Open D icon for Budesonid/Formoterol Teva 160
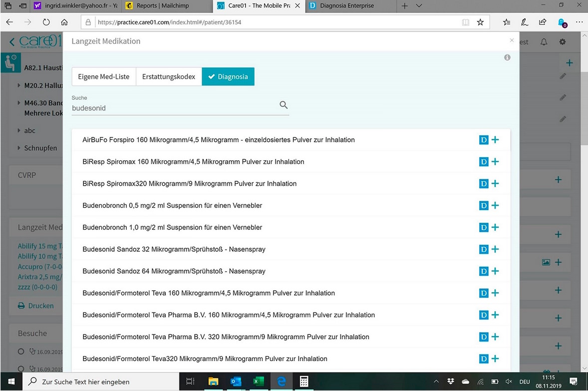 [x=484, y=293]
